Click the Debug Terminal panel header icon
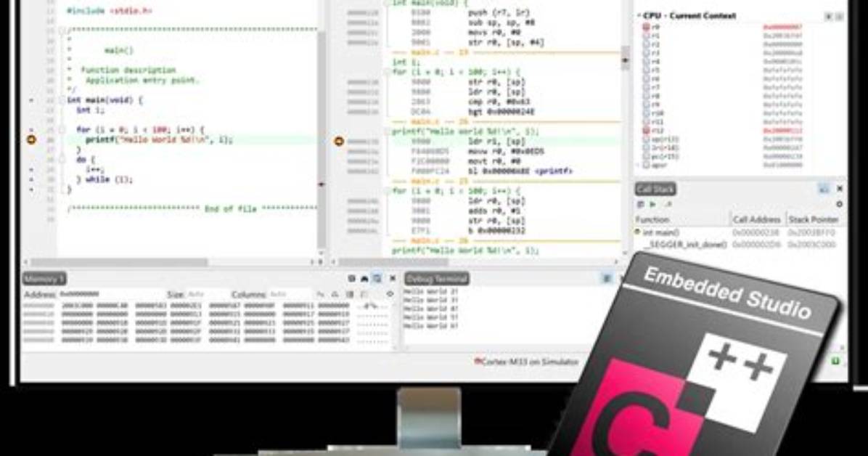 click(607, 279)
